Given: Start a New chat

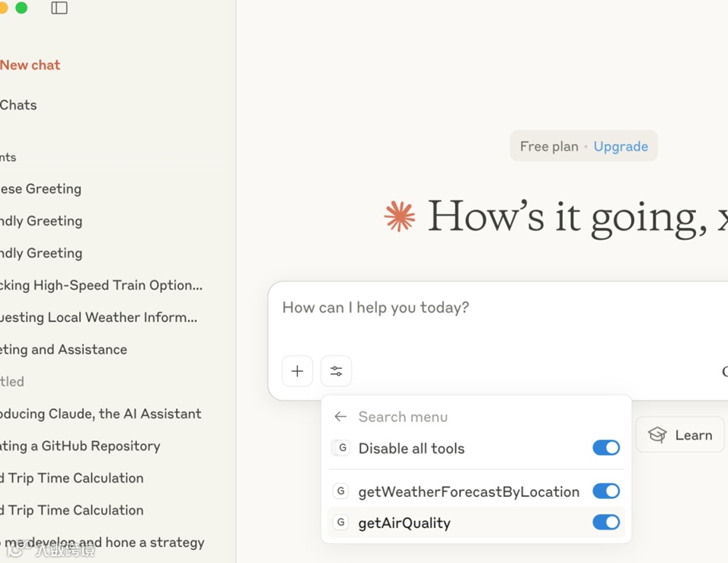Looking at the screenshot, I should coord(30,65).
